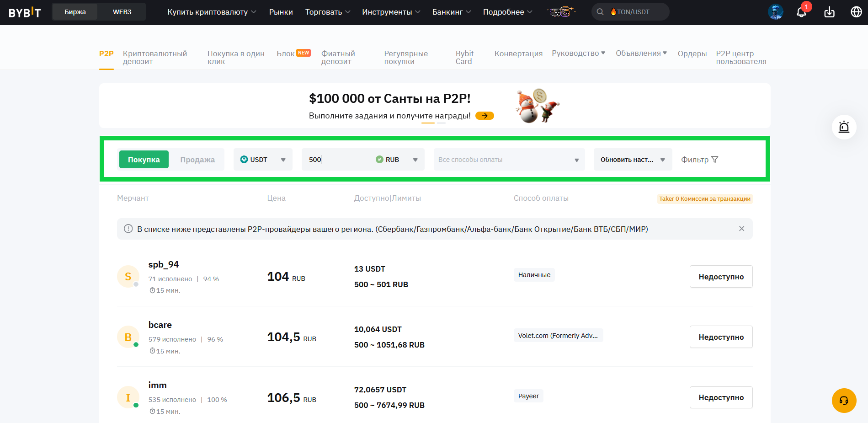The image size is (868, 423).
Task: Click the Недоступно button for spb_94
Action: tap(721, 277)
